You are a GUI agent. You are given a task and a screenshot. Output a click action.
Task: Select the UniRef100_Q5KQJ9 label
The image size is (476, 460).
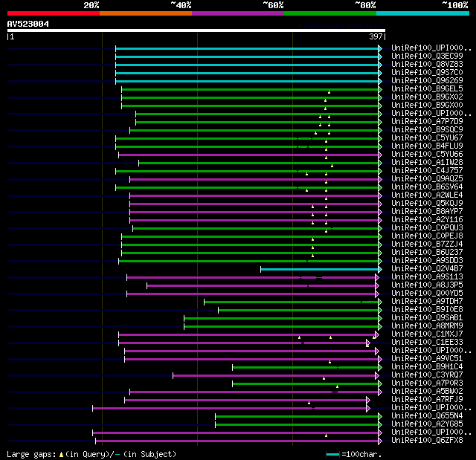(x=427, y=204)
